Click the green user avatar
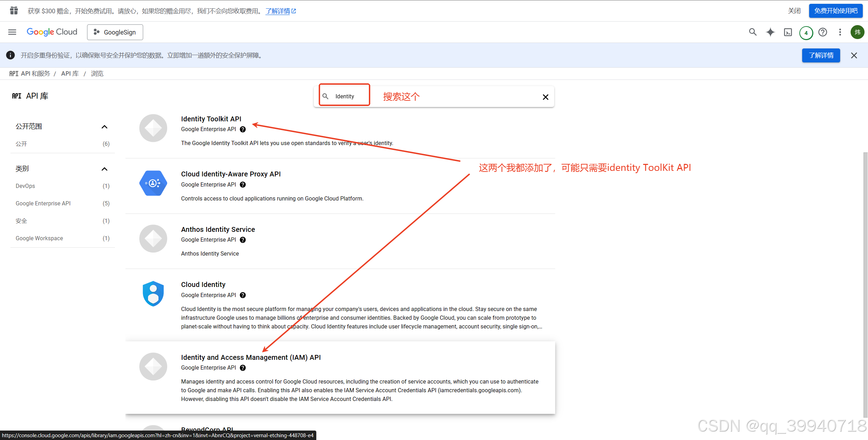This screenshot has width=868, height=440. (x=857, y=32)
